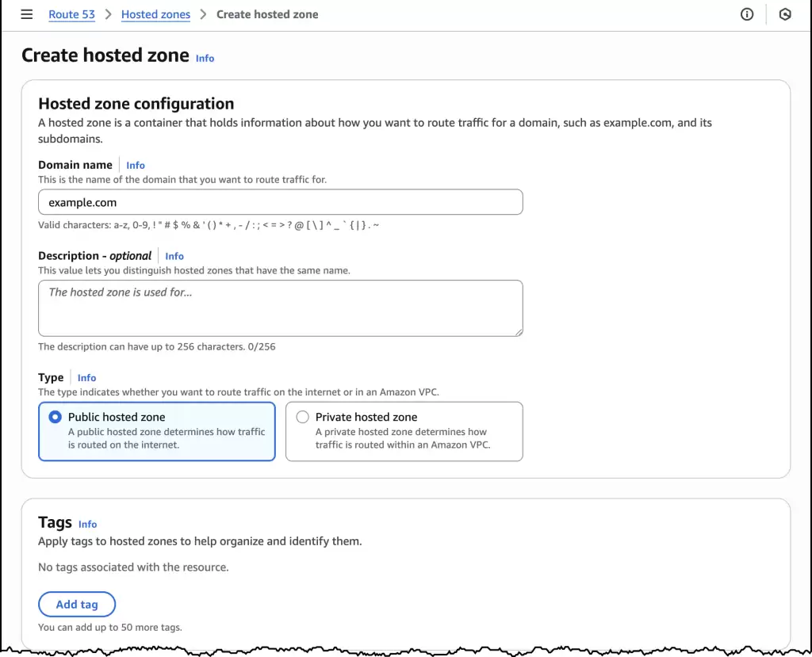Open Info beside the Description label
Image resolution: width=812 pixels, height=657 pixels.
click(x=174, y=256)
